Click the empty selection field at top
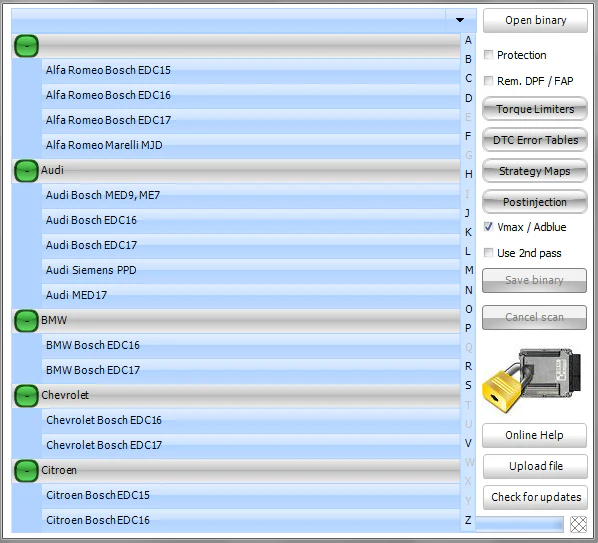This screenshot has height=543, width=598. click(228, 20)
